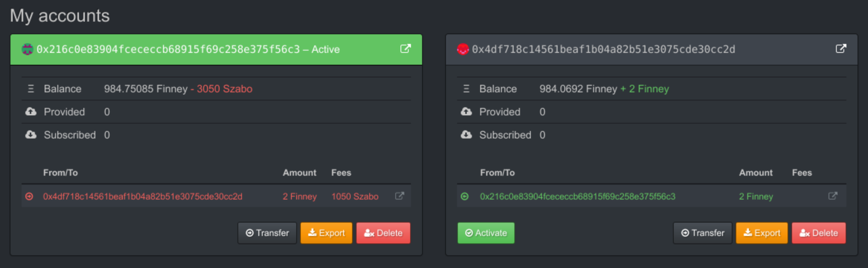The width and height of the screenshot is (868, 268).
Task: Click the red outgoing transaction arrow icon
Action: [x=29, y=196]
